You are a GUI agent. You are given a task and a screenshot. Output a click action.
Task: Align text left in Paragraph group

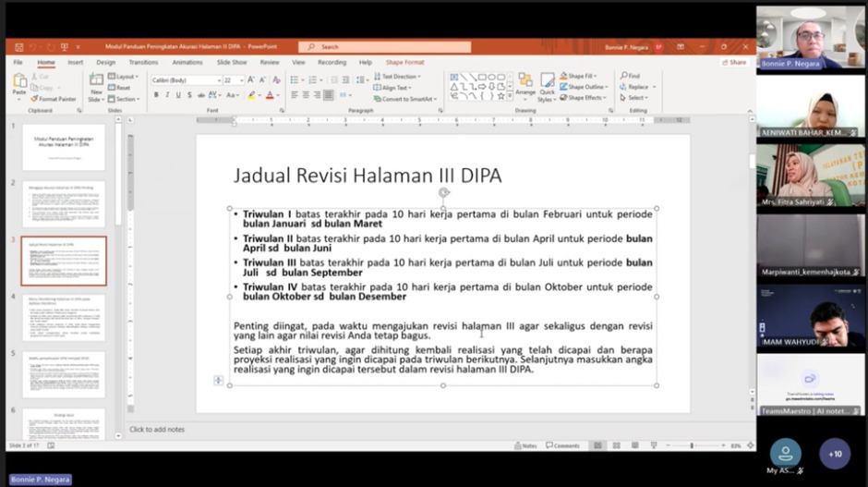click(x=295, y=95)
